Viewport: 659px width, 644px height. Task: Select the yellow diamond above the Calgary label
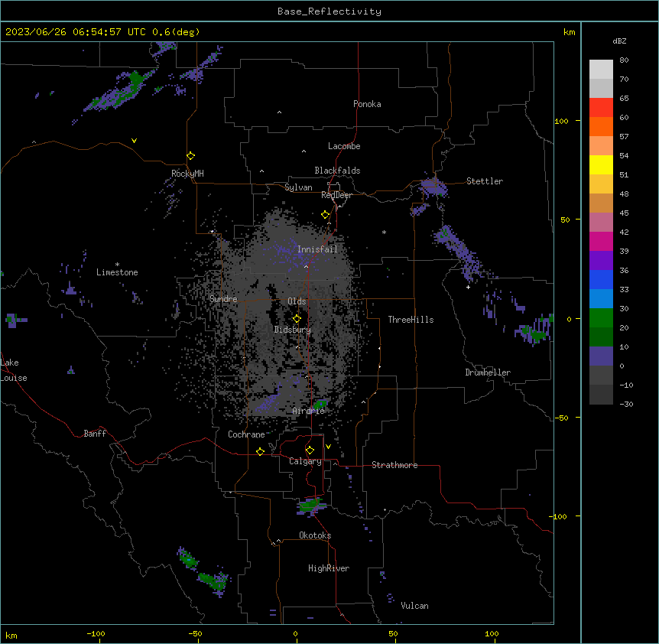[310, 450]
